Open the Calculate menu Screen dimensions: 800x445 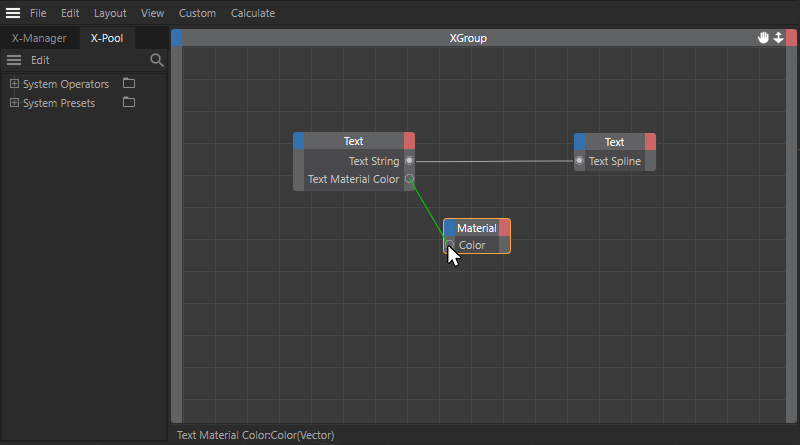253,13
